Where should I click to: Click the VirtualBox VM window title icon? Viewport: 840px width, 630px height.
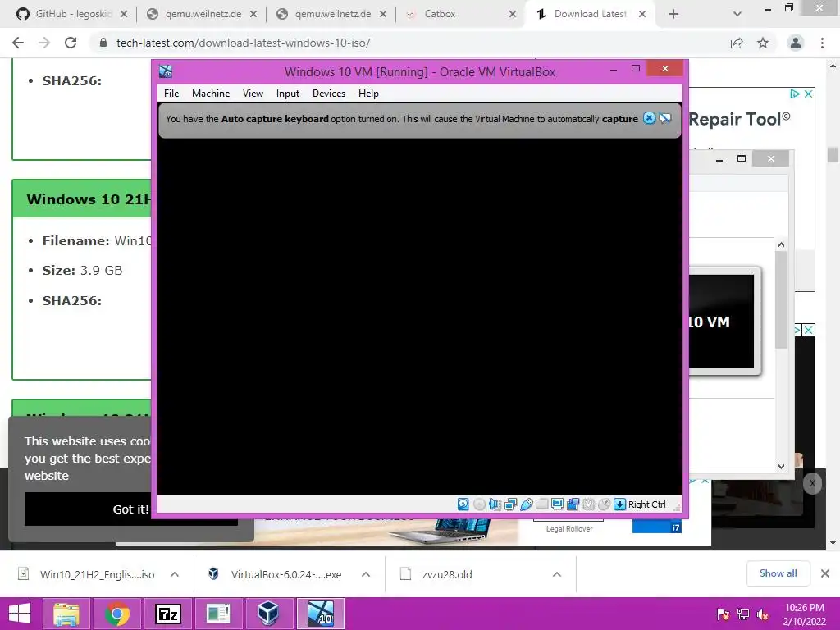click(166, 71)
